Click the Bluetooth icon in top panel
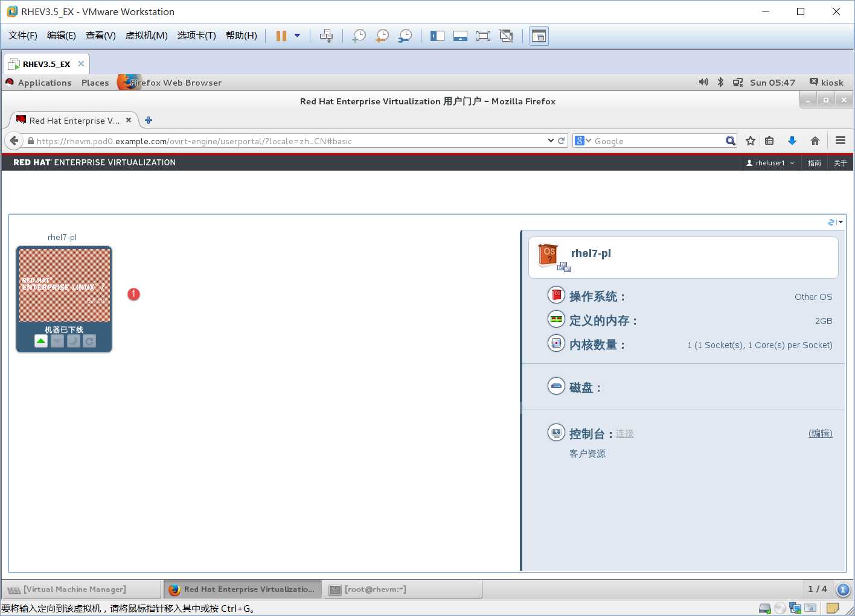 coord(720,82)
